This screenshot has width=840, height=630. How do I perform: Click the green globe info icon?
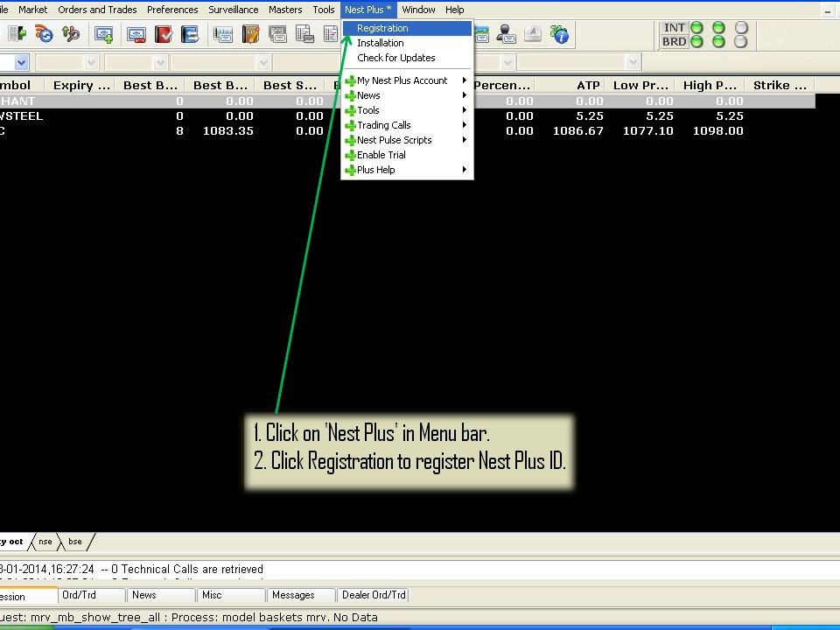click(x=559, y=34)
